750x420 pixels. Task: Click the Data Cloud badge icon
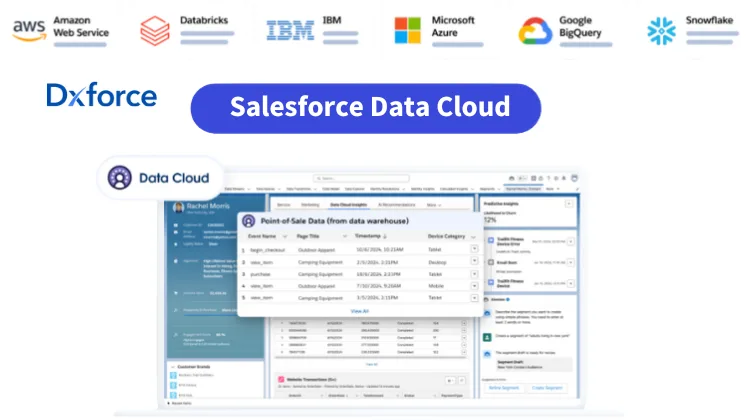[120, 178]
